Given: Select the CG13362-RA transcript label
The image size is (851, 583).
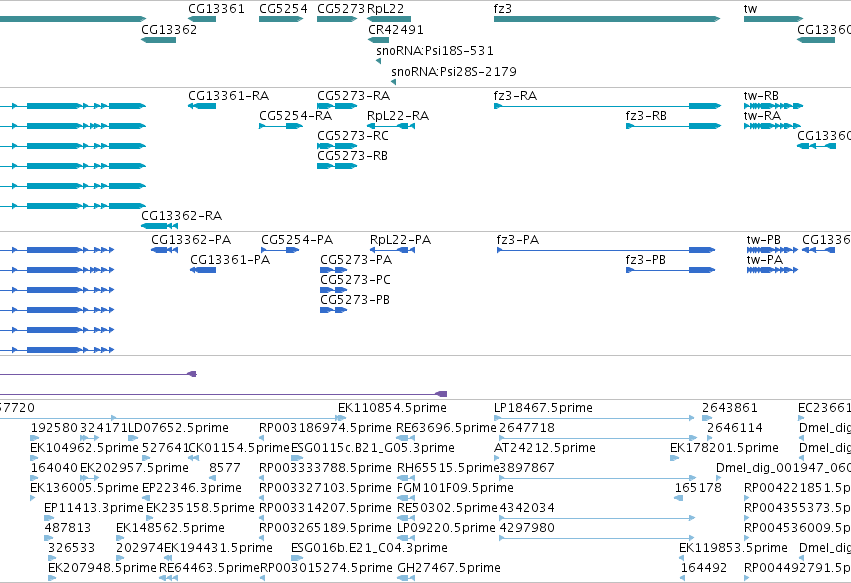Looking at the screenshot, I should click(x=181, y=216).
